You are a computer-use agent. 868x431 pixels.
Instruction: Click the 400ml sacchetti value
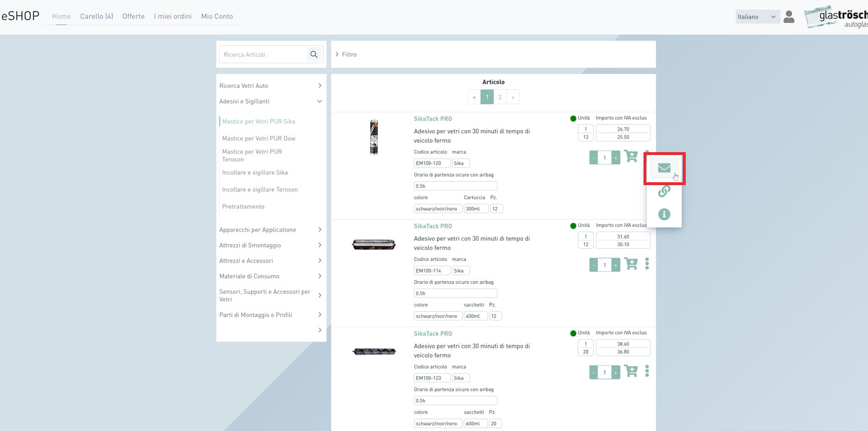point(476,316)
